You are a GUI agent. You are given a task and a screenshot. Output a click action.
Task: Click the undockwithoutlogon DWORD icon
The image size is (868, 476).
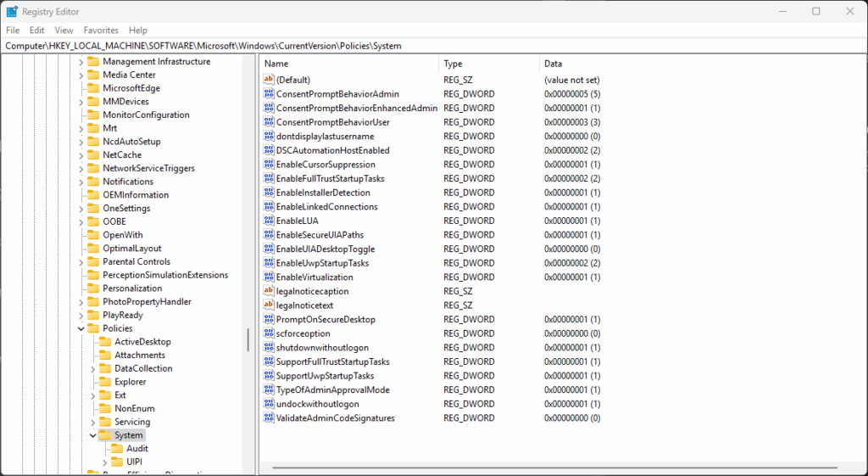click(x=269, y=404)
